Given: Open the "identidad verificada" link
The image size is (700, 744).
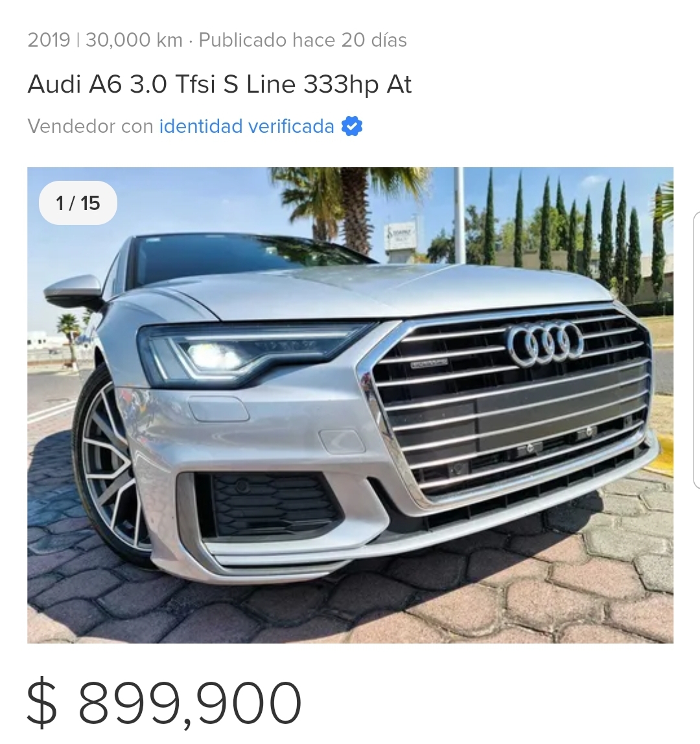Looking at the screenshot, I should (x=246, y=126).
